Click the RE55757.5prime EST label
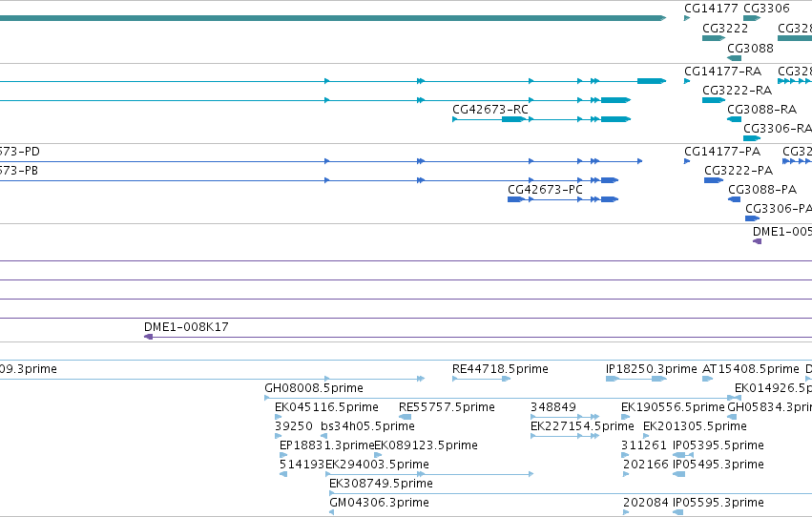The width and height of the screenshot is (812, 517). (x=447, y=407)
